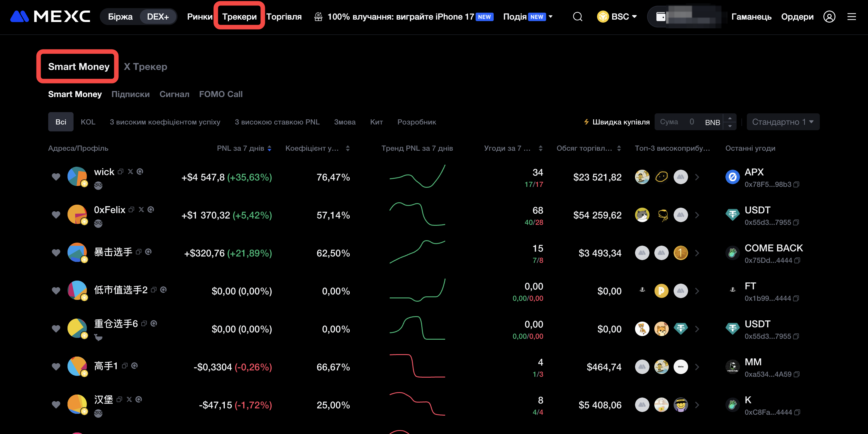This screenshot has width=868, height=434.
Task: Copy the APX contract address 0x78F5...98b3
Action: coord(797,184)
